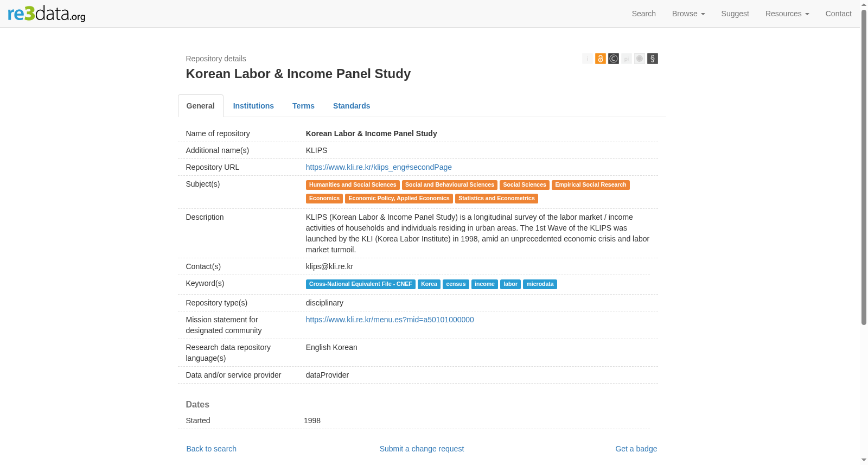Select the Economics subject tag
Viewport: 868px width, 465px height.
pos(324,199)
